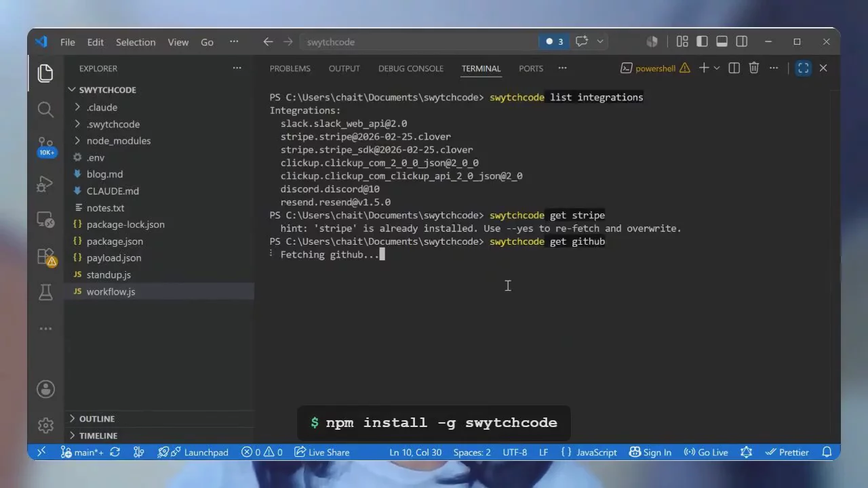Show more panel tabs ellipsis
Screen dimensions: 868x488
pos(562,68)
